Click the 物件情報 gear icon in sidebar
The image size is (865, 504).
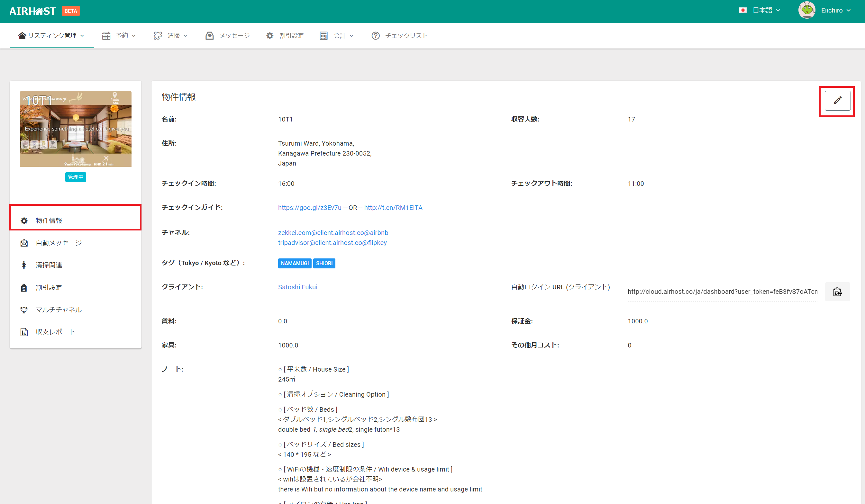(x=24, y=221)
